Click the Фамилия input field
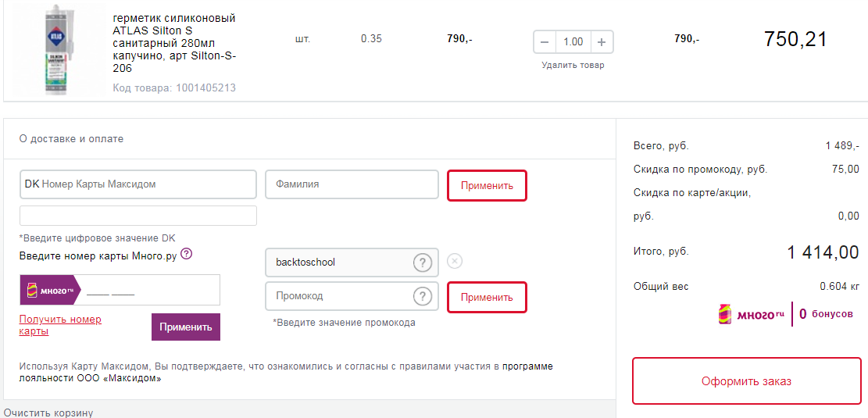This screenshot has height=418, width=868. [352, 184]
